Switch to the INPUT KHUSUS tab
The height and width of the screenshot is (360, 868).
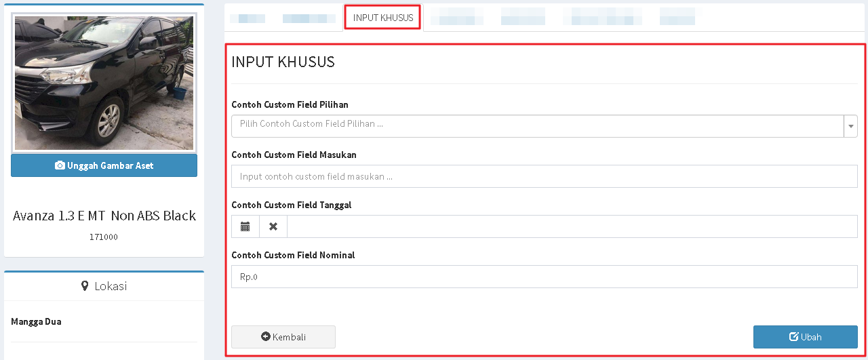(x=382, y=18)
